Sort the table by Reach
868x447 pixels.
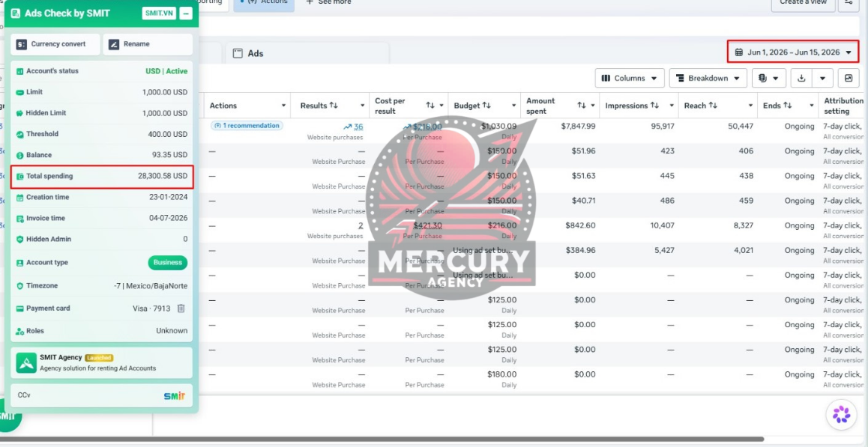click(713, 106)
